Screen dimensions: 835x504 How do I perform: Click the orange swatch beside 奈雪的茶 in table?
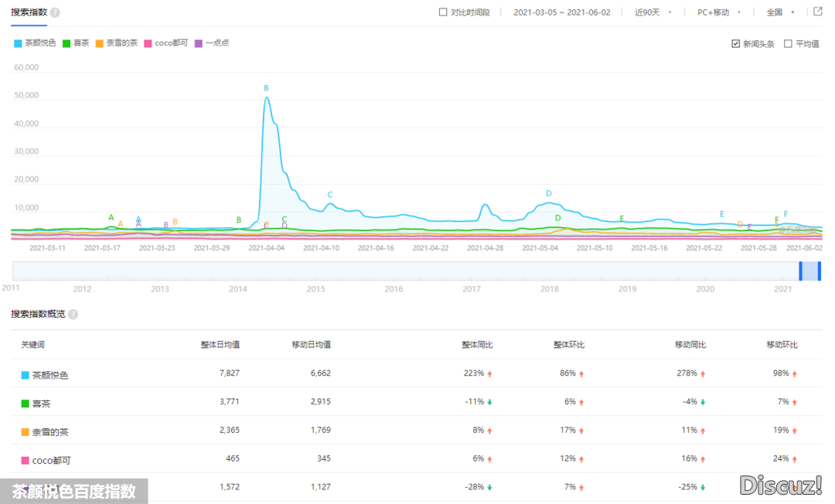[25, 431]
